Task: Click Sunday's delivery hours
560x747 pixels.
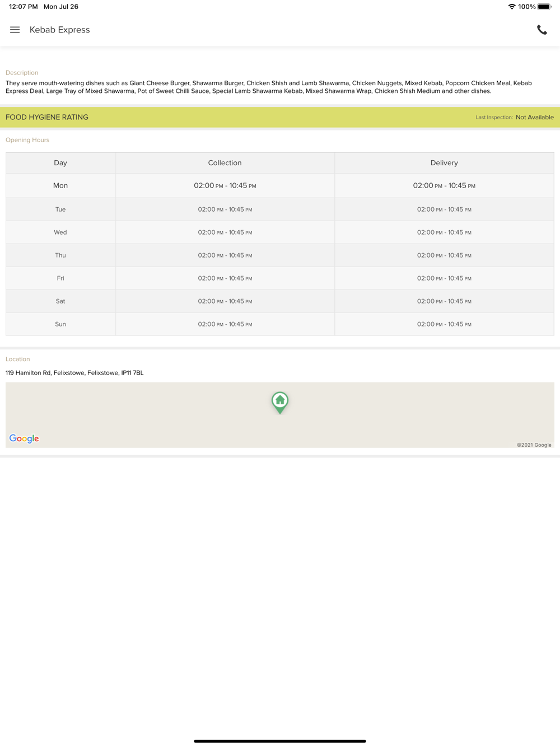Action: (444, 324)
